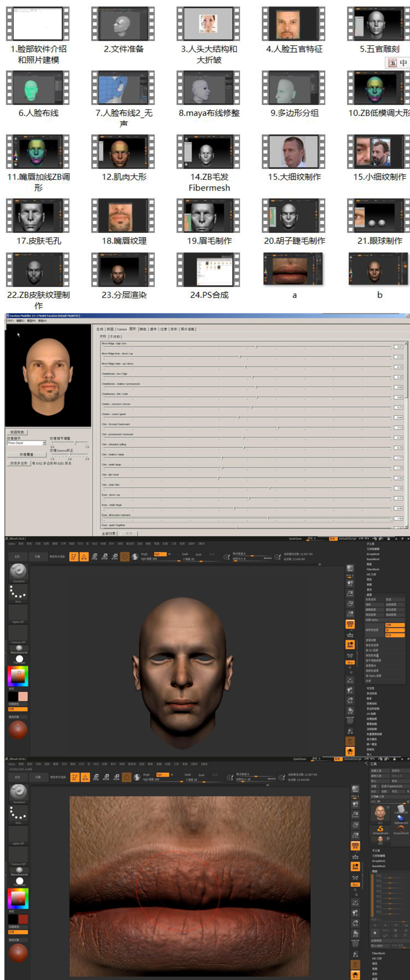Open image thumbnail named a

(293, 269)
